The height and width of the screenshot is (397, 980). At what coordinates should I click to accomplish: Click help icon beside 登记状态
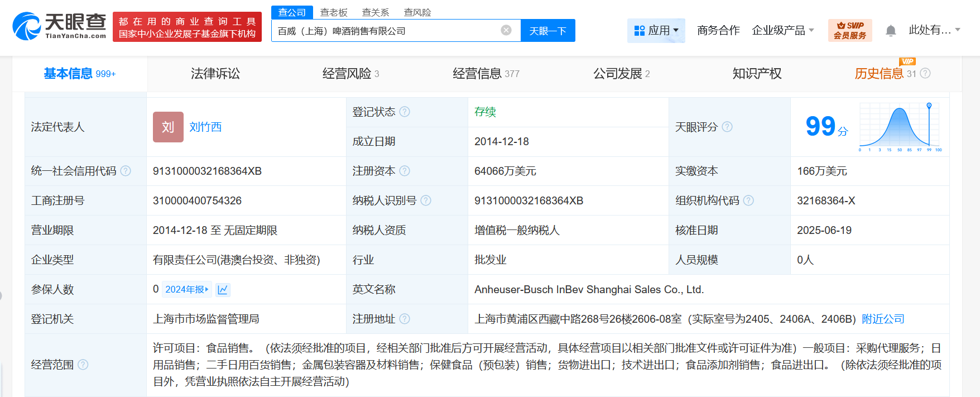(405, 112)
